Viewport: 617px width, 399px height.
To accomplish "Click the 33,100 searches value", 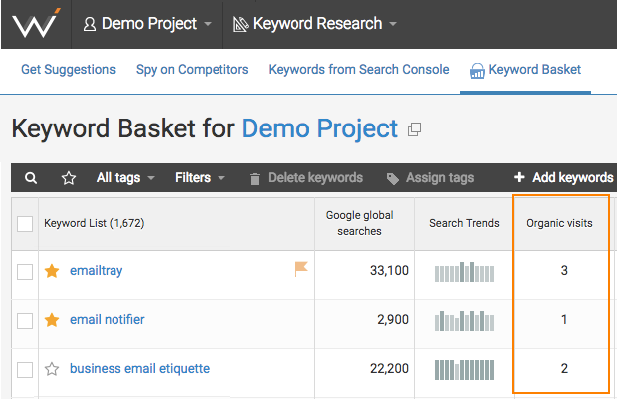I will 389,271.
